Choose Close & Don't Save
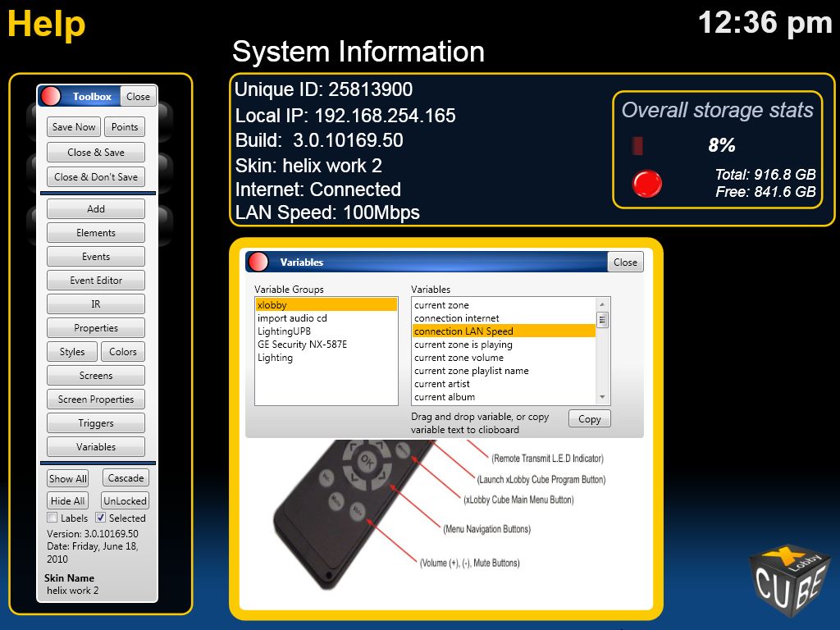This screenshot has width=840, height=630. tap(96, 177)
